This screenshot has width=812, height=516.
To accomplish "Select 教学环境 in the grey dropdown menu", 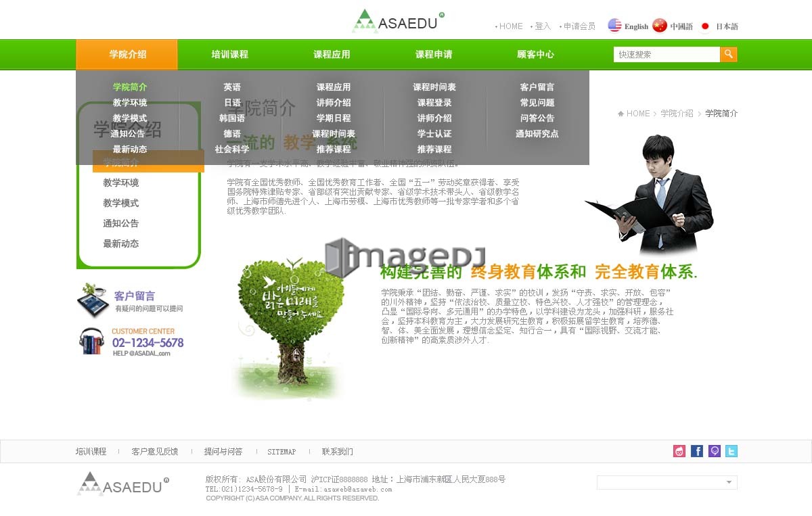I will tap(130, 103).
